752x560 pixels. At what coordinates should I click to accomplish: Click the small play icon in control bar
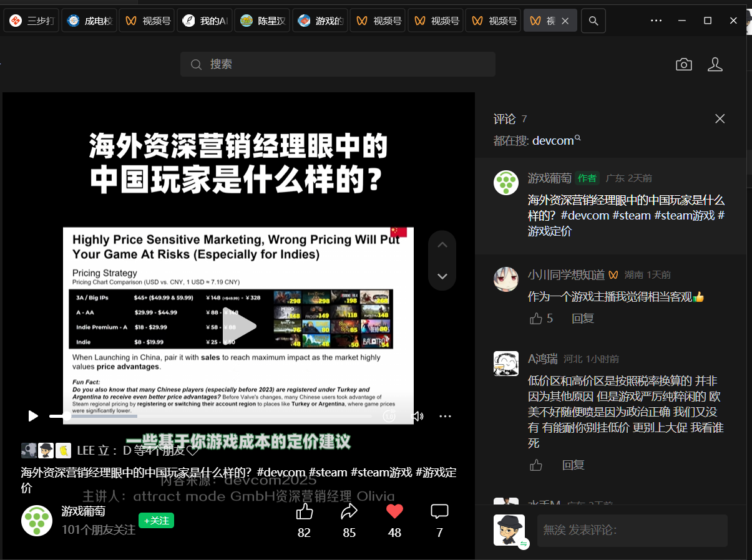33,416
